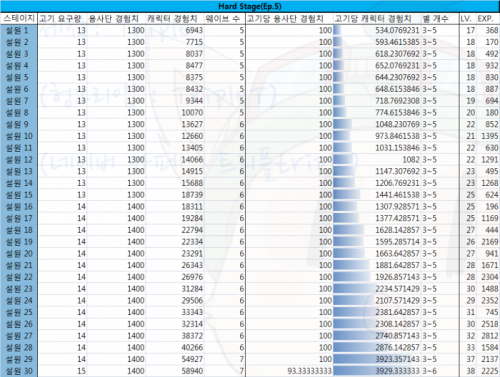Click the 캐릭터 경험치 column header
This screenshot has height=377, width=500.
click(175, 18)
